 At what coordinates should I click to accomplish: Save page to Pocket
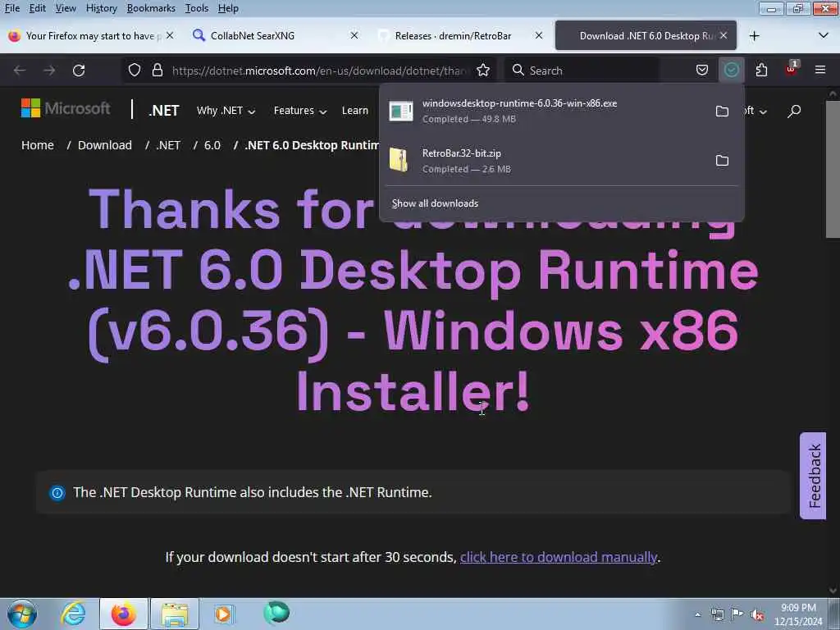pos(702,71)
